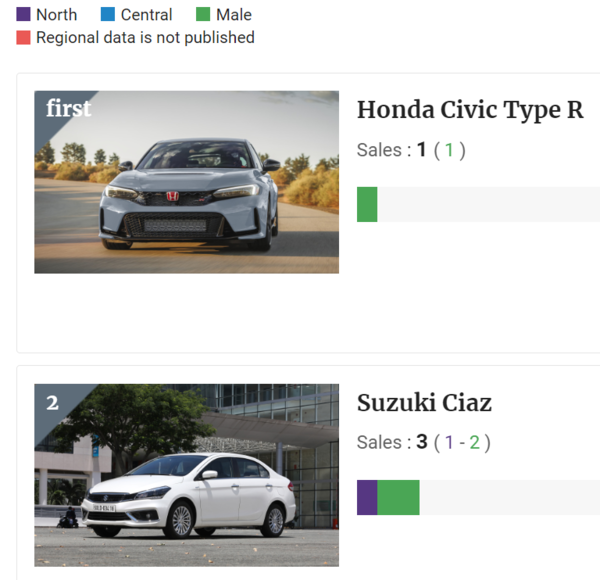
Task: Select the Male legend label
Action: click(x=234, y=15)
